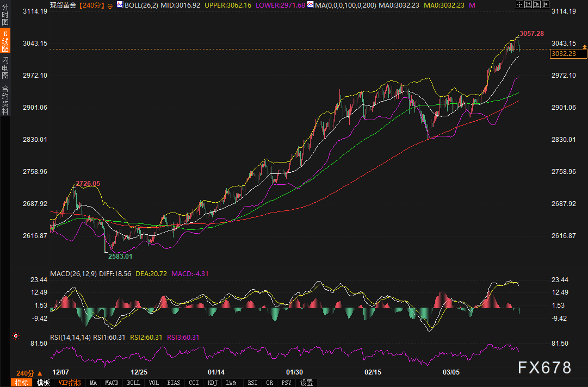Expand the 现货黄金 instrument title selector
588x387 pixels.
pos(63,5)
